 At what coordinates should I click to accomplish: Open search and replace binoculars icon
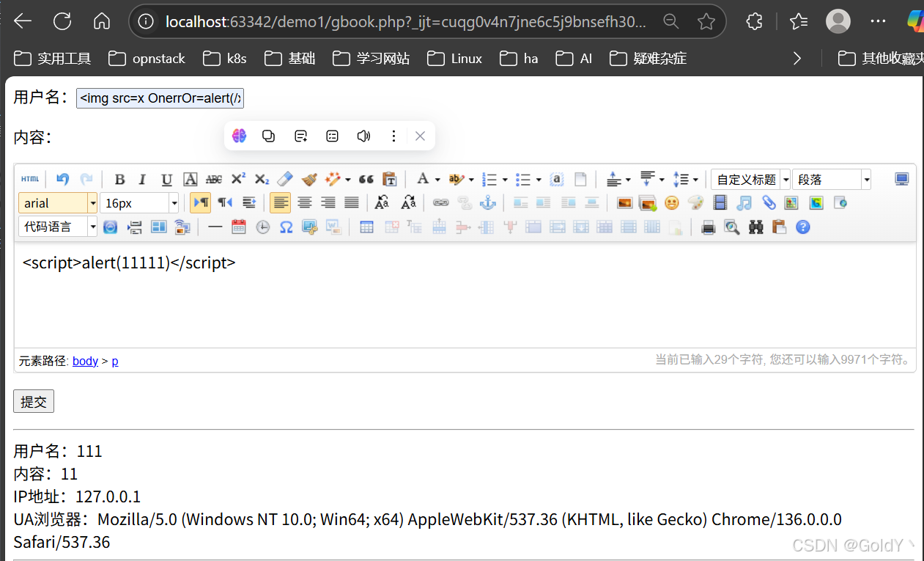pos(755,227)
